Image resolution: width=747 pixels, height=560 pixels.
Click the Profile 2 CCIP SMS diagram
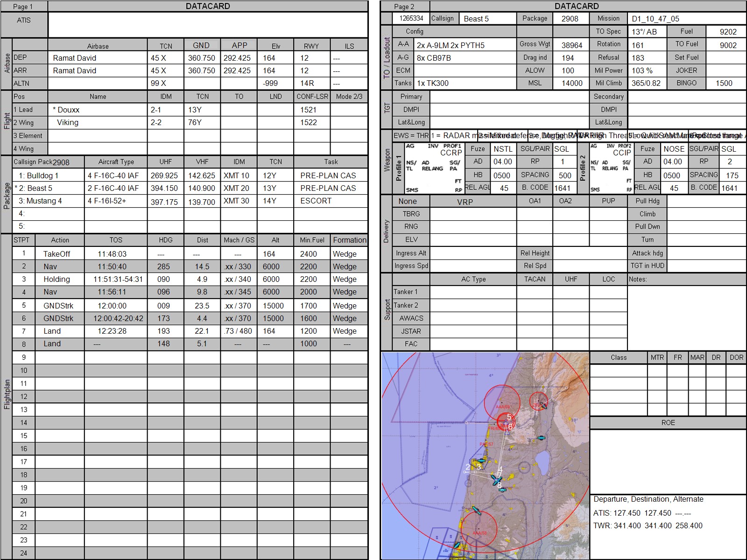[x=611, y=168]
